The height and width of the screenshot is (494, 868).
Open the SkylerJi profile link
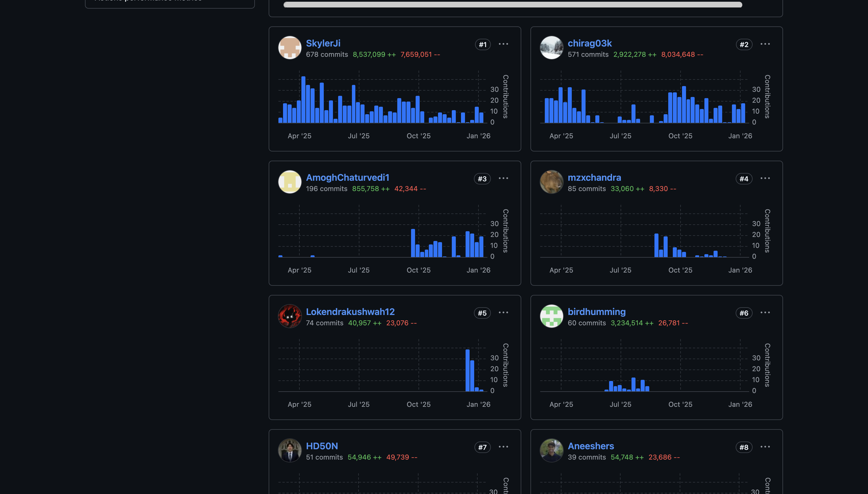coord(323,43)
